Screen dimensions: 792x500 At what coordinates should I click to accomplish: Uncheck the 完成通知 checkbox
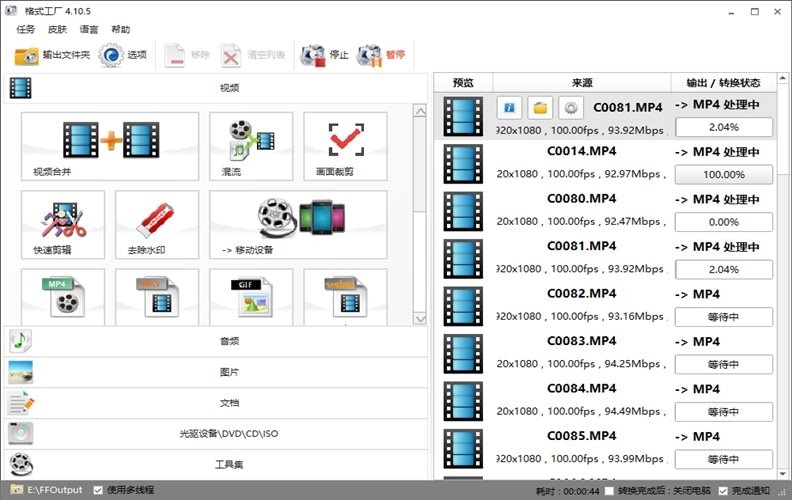tap(723, 490)
